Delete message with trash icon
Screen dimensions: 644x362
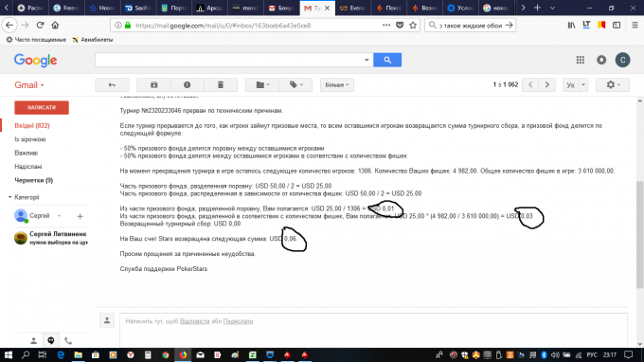click(x=221, y=84)
